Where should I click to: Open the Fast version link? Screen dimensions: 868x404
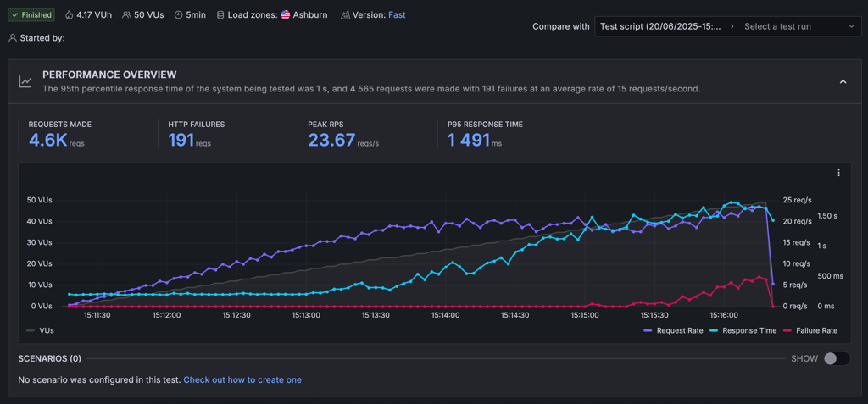tap(397, 15)
